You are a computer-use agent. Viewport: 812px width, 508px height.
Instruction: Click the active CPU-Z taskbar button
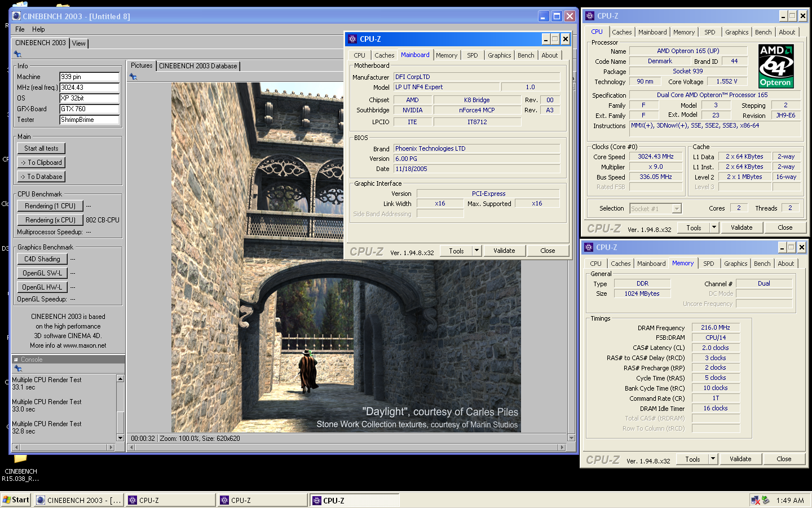coord(354,500)
